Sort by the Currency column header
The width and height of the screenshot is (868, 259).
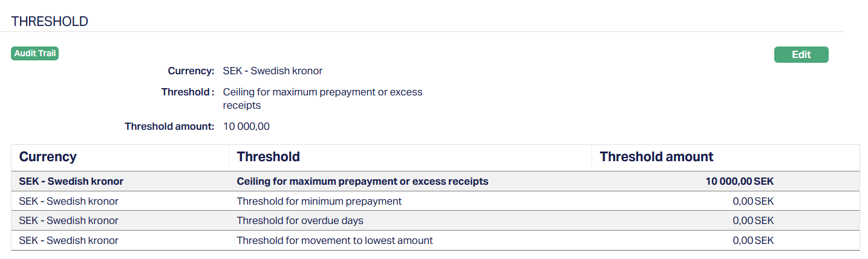tap(48, 157)
